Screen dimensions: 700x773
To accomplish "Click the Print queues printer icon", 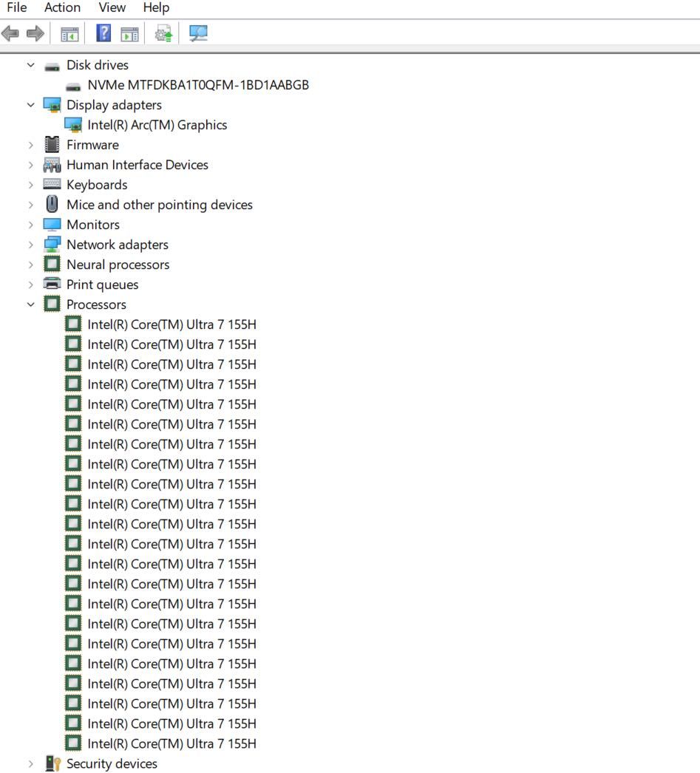I will tap(52, 284).
